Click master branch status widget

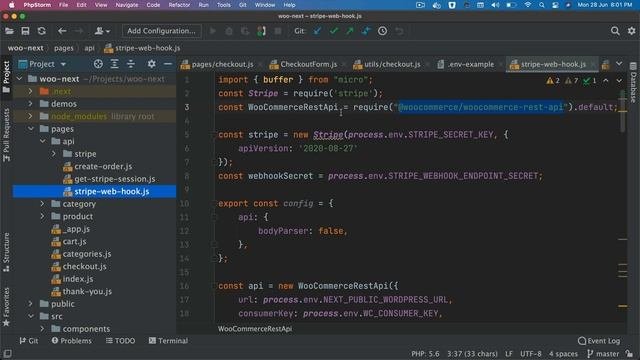603,354
